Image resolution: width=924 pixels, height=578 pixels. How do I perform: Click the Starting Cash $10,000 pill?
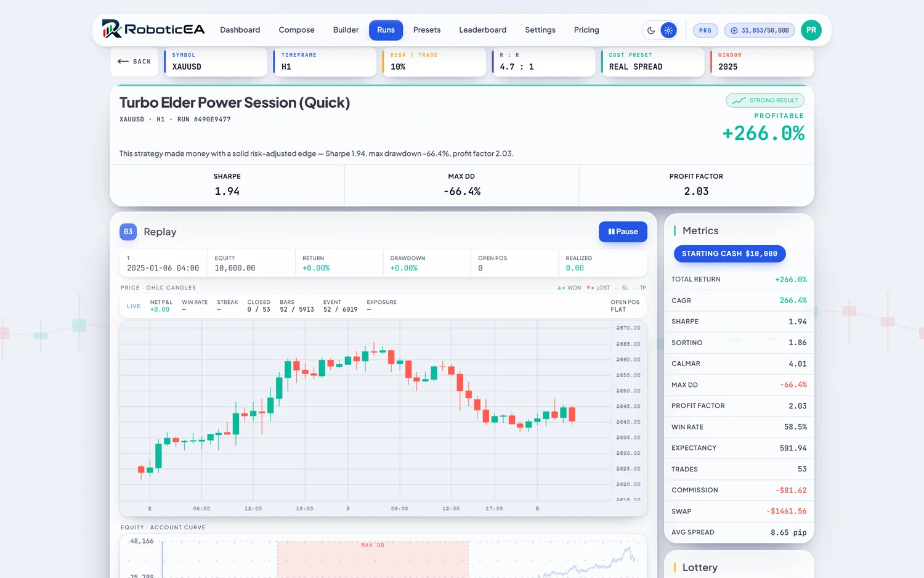tap(729, 254)
